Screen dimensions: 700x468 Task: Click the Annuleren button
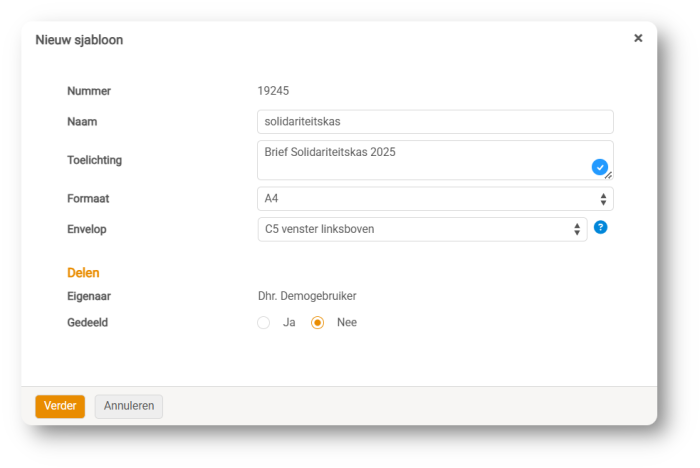click(x=129, y=406)
